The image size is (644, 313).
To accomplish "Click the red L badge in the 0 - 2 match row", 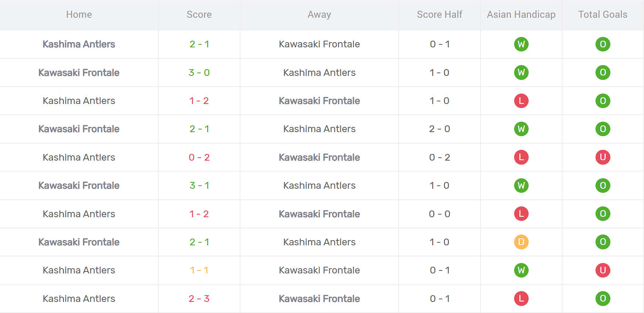I will point(521,157).
